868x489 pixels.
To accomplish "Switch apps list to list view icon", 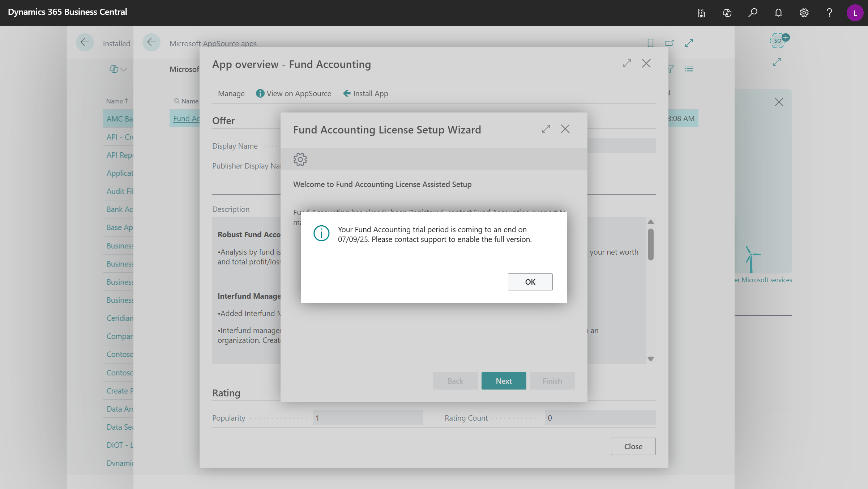I will click(x=689, y=69).
